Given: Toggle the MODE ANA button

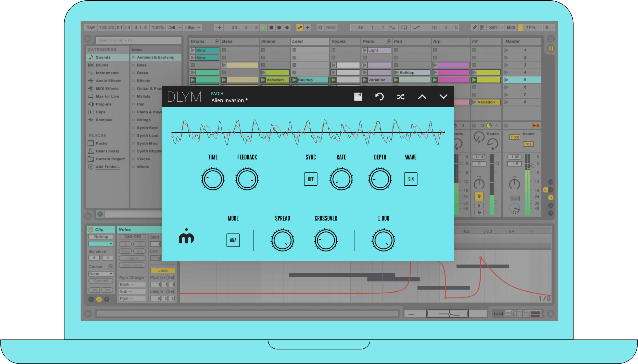Looking at the screenshot, I should (x=233, y=240).
